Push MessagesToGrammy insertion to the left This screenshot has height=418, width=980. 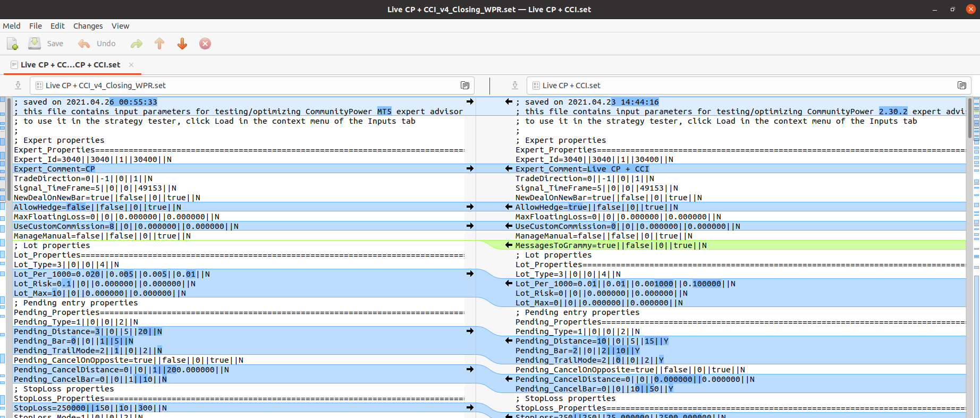click(x=509, y=245)
